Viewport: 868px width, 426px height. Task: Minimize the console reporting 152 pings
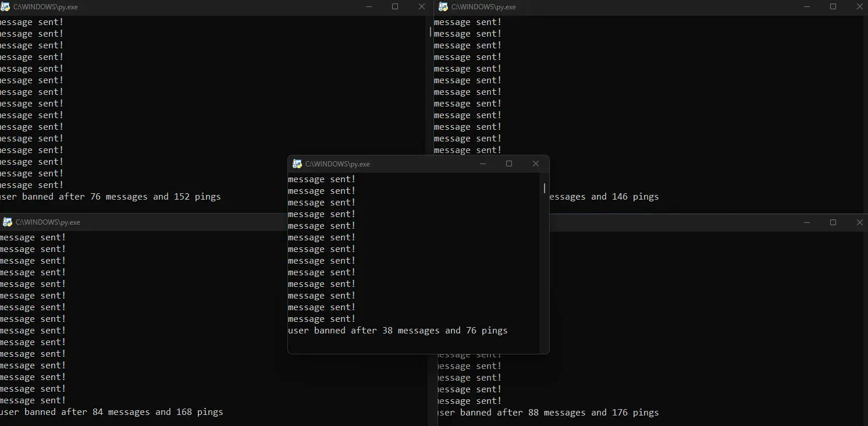(x=369, y=7)
